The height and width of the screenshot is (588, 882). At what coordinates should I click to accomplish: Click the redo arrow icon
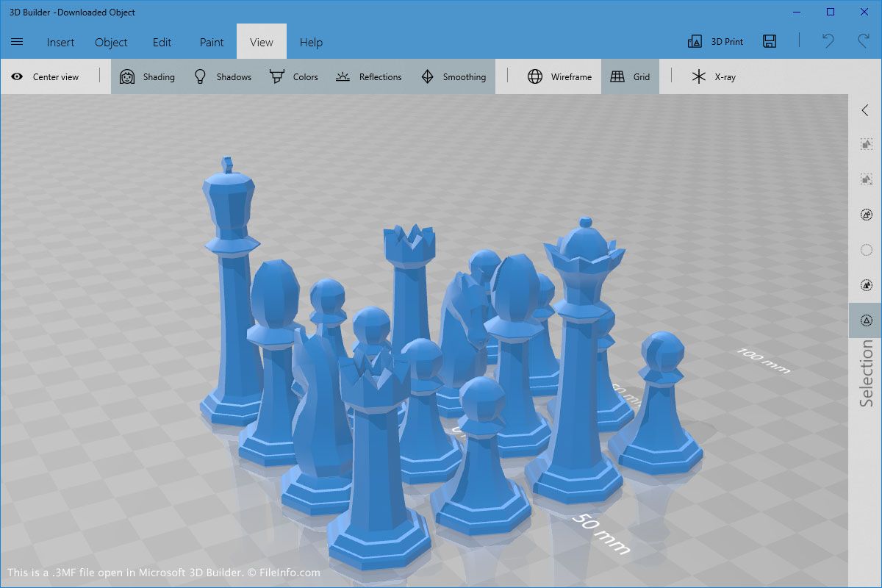(864, 42)
